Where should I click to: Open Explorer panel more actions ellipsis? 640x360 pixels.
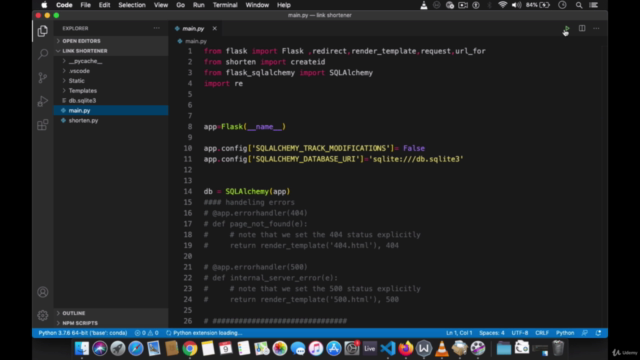tap(157, 28)
